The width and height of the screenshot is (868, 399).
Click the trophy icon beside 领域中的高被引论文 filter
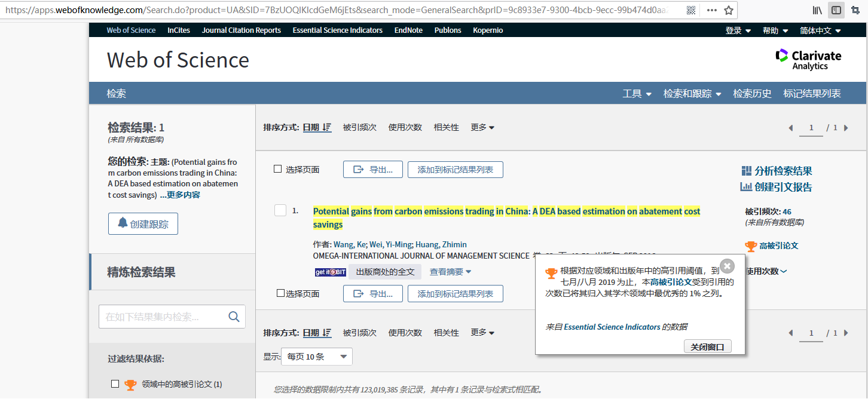[x=130, y=384]
